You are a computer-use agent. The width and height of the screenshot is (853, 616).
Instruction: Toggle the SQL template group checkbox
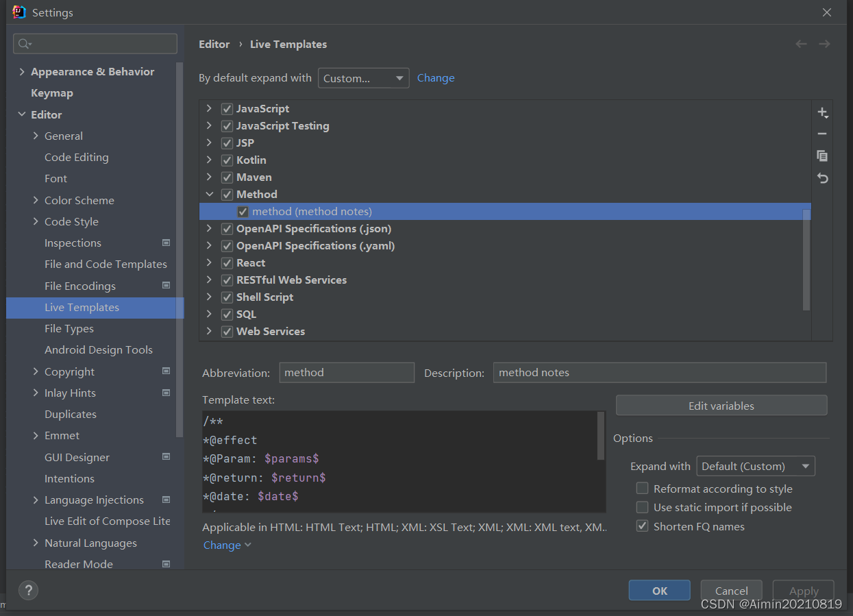227,315
